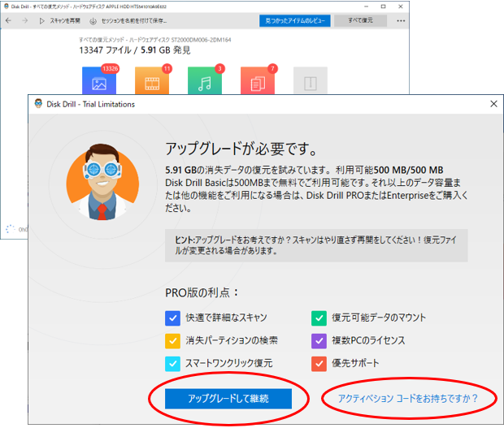Viewport: 504px width, 428px height.
Task: Select the documents category icon (7)
Action: (258, 80)
